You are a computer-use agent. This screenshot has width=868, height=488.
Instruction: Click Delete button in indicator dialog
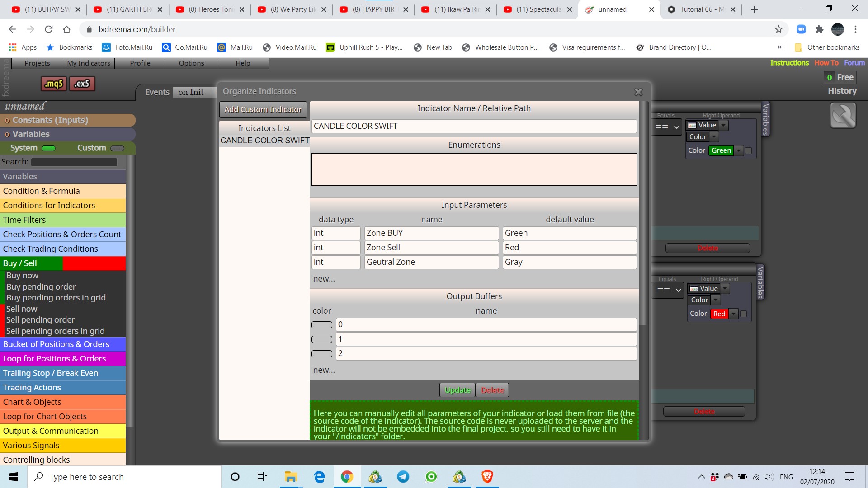pyautogui.click(x=492, y=390)
